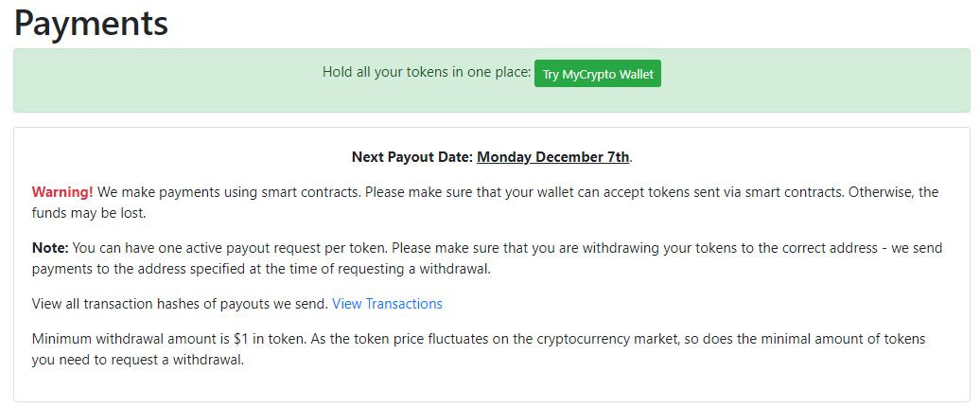This screenshot has width=980, height=408.
Task: Click the red Warning! label
Action: tap(62, 192)
